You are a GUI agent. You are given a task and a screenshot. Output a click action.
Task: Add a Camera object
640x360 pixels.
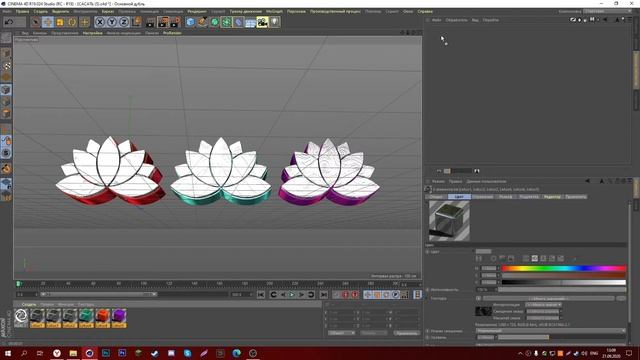[262, 22]
